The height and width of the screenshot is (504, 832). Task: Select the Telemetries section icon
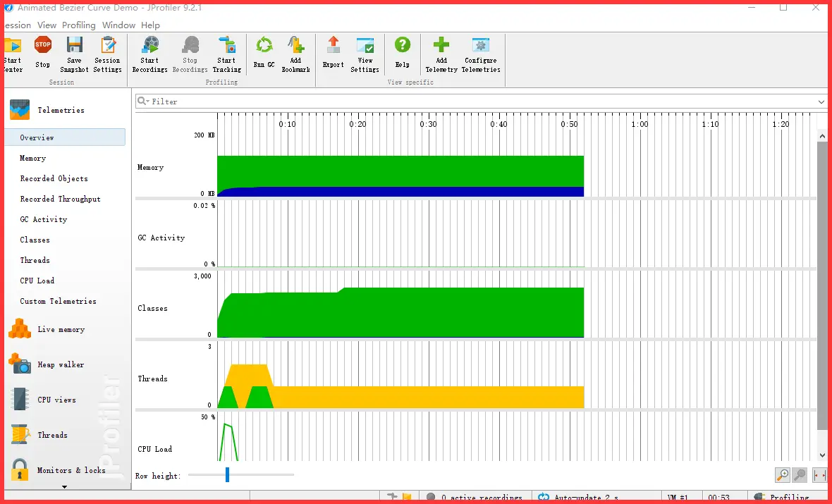[20, 110]
